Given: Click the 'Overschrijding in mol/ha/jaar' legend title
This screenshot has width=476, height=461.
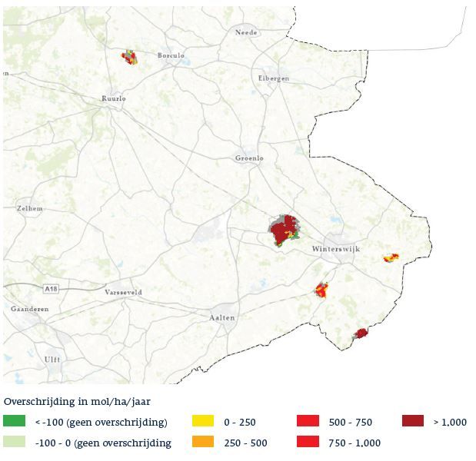Looking at the screenshot, I should point(77,401).
